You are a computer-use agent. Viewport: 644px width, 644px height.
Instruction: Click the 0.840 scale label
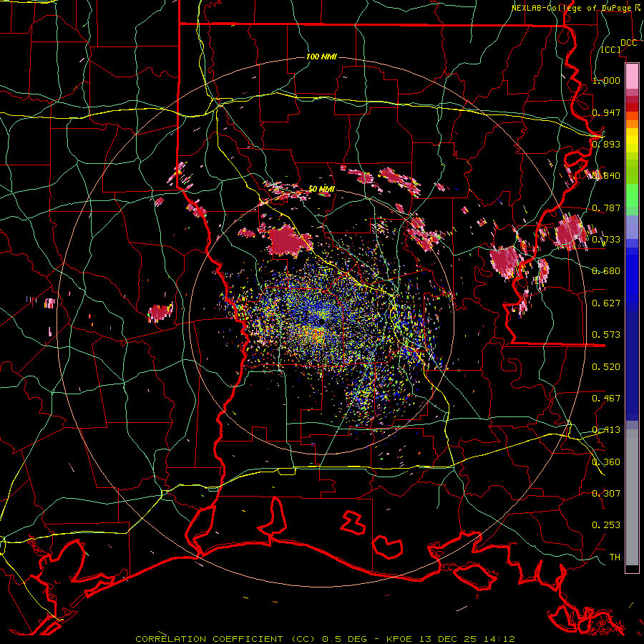click(606, 176)
